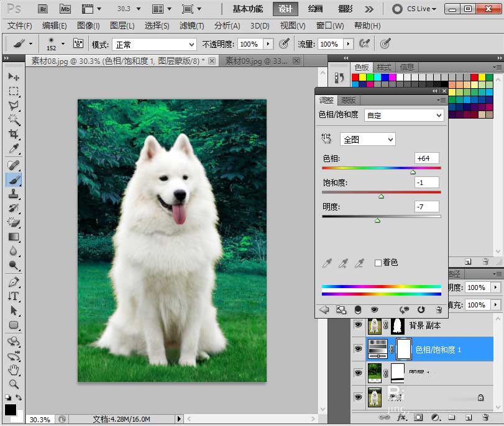Open the brush blend 模式 dropdown
The width and height of the screenshot is (504, 426).
coord(153,44)
